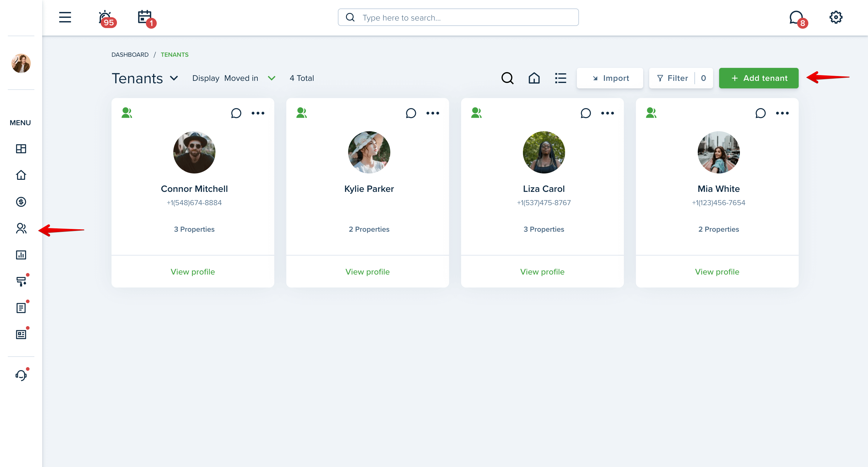Click 2 Properties on Mia White card
The width and height of the screenshot is (868, 467).
tap(719, 229)
